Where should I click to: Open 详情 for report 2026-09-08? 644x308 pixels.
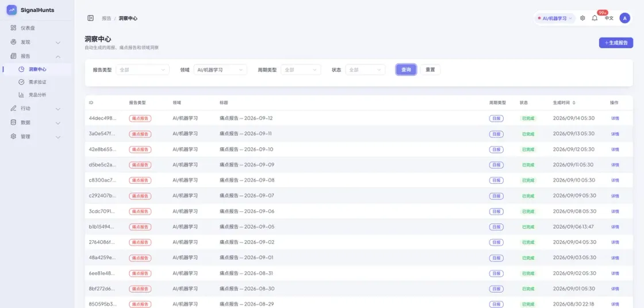[615, 180]
